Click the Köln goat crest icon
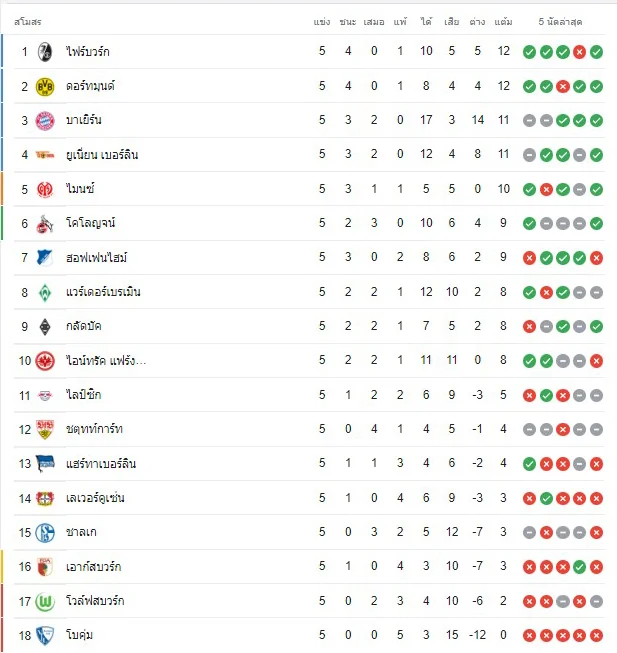 pos(45,224)
